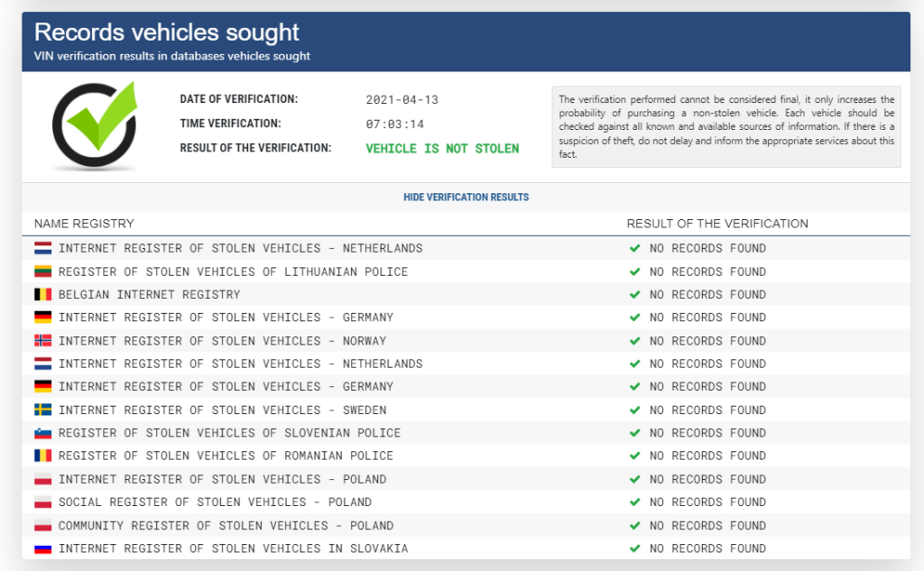Click the Vehicle Is Not Stolen result text
This screenshot has width=924, height=571.
(x=442, y=149)
